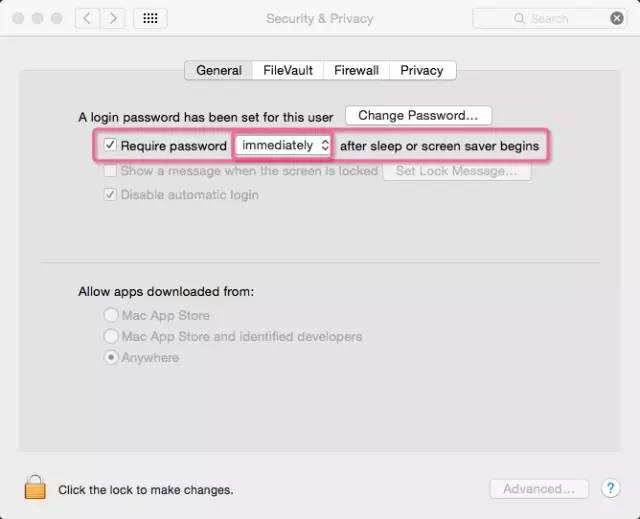Select the Anywhere radio option

pyautogui.click(x=111, y=358)
